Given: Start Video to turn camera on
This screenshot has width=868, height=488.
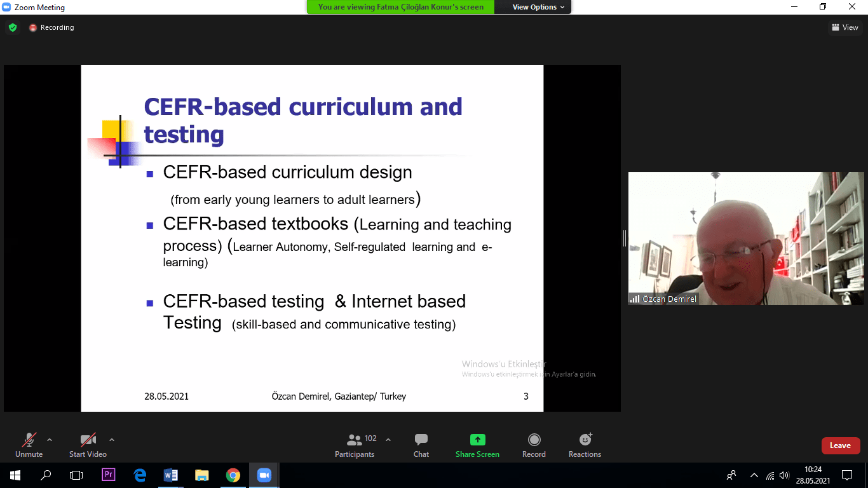Looking at the screenshot, I should tap(88, 445).
